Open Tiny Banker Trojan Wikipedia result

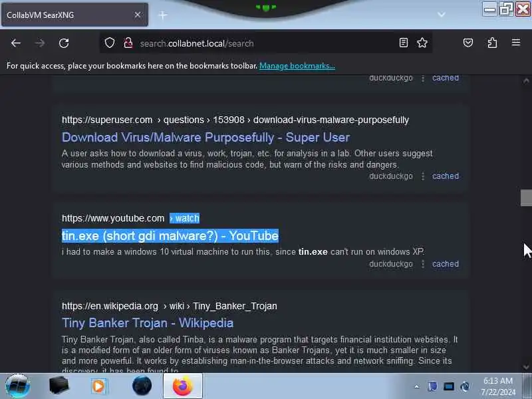coord(147,323)
